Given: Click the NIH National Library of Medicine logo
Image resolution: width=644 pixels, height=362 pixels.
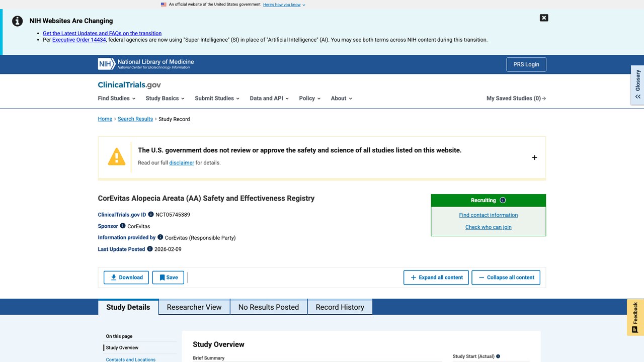Looking at the screenshot, I should [146, 64].
